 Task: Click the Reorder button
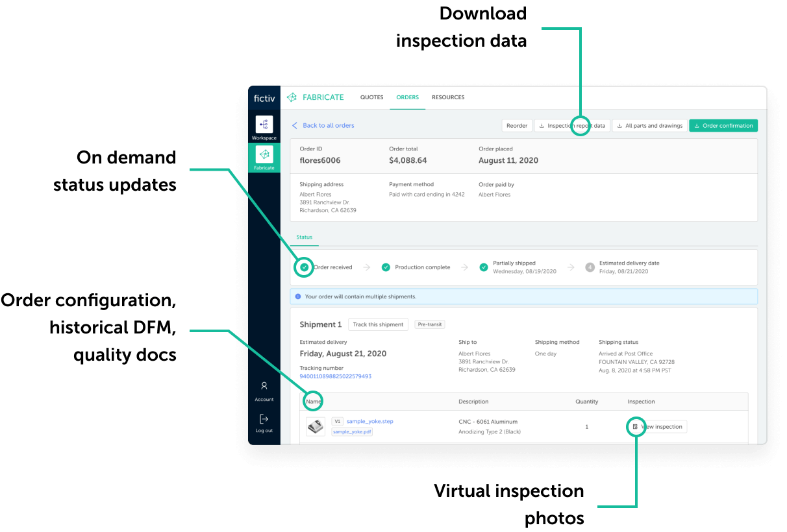point(517,125)
